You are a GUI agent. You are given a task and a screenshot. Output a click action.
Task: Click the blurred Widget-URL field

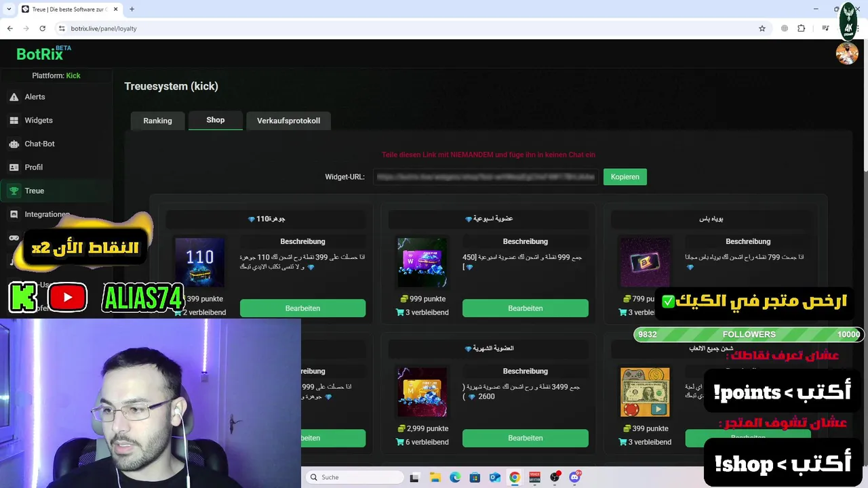tap(486, 177)
